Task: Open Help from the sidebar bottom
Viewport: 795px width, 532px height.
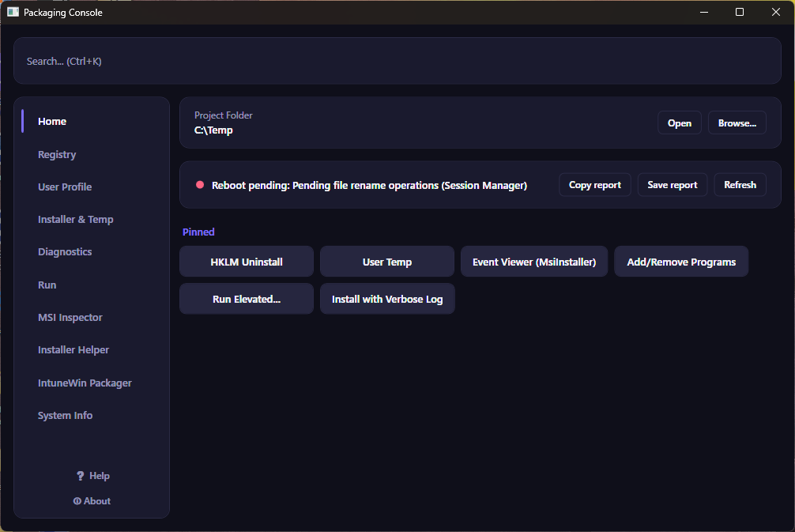Action: (x=92, y=476)
